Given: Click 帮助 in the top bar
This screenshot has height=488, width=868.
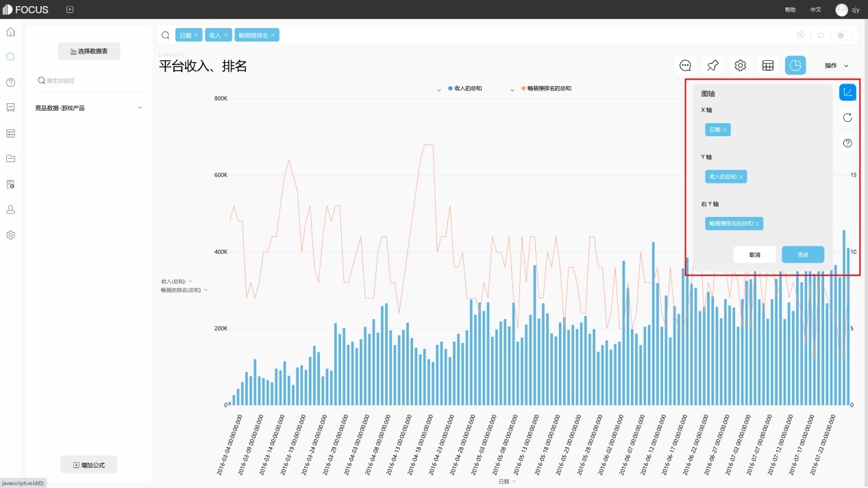Looking at the screenshot, I should [790, 10].
